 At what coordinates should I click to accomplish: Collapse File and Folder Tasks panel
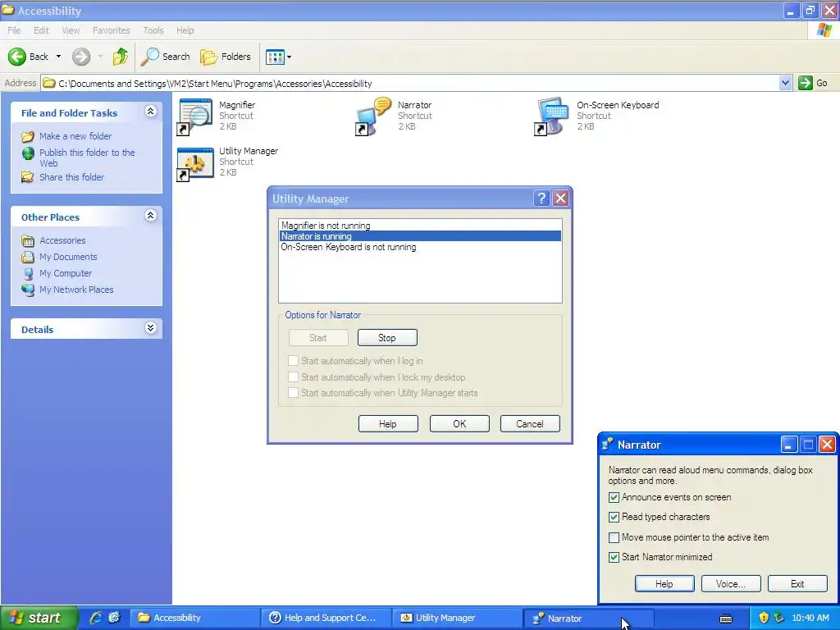tap(151, 112)
